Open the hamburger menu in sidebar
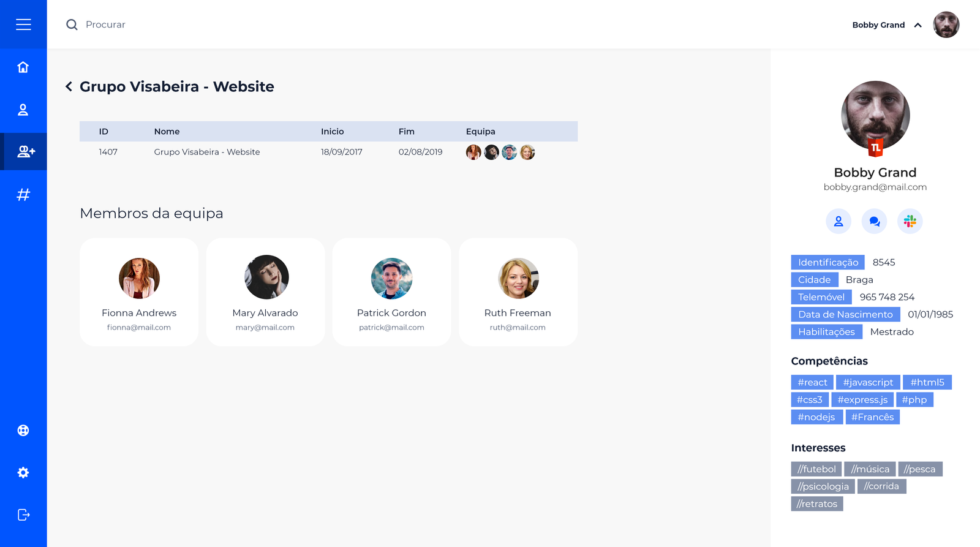Image resolution: width=980 pixels, height=547 pixels. (23, 25)
